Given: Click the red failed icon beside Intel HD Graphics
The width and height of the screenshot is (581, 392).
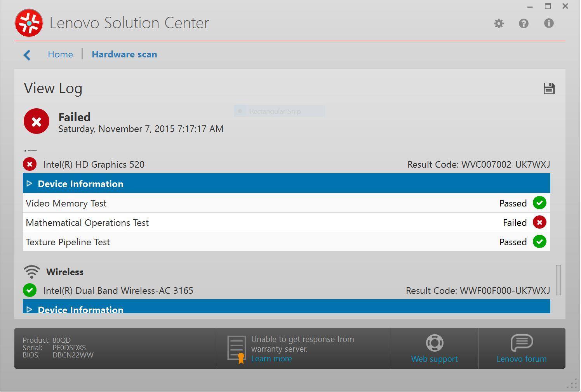Looking at the screenshot, I should click(30, 164).
